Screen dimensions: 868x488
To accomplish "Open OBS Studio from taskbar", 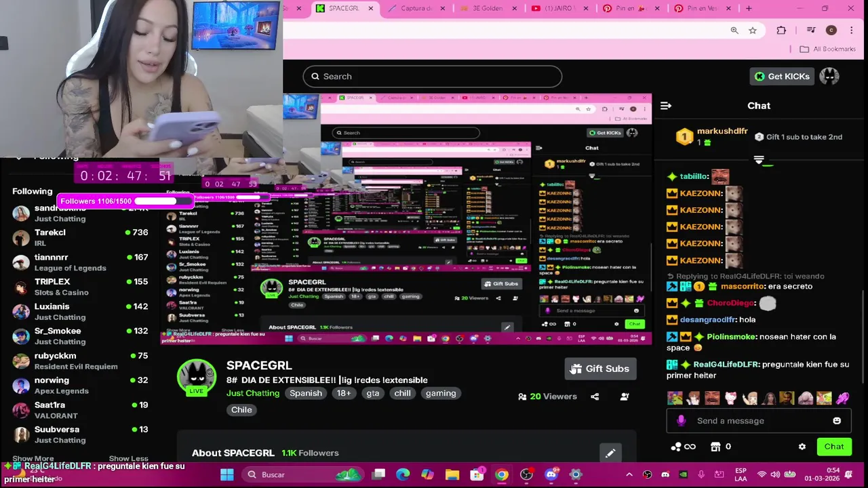I will pyautogui.click(x=526, y=475).
